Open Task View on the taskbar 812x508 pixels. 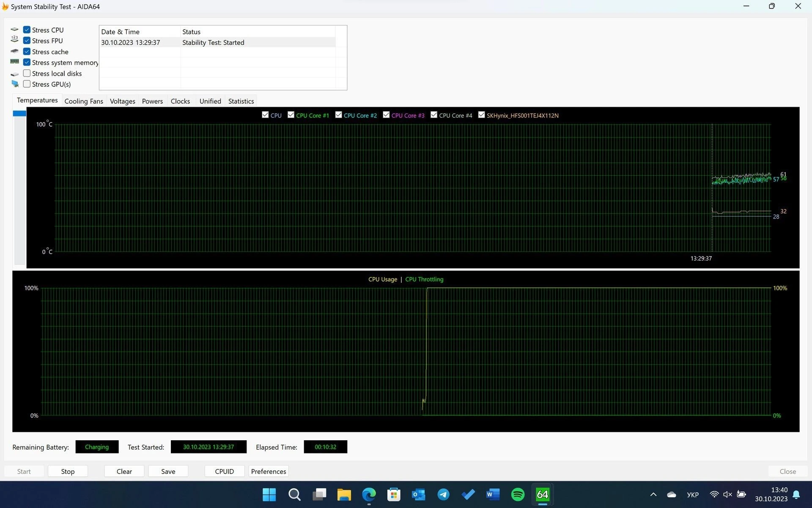coord(319,494)
